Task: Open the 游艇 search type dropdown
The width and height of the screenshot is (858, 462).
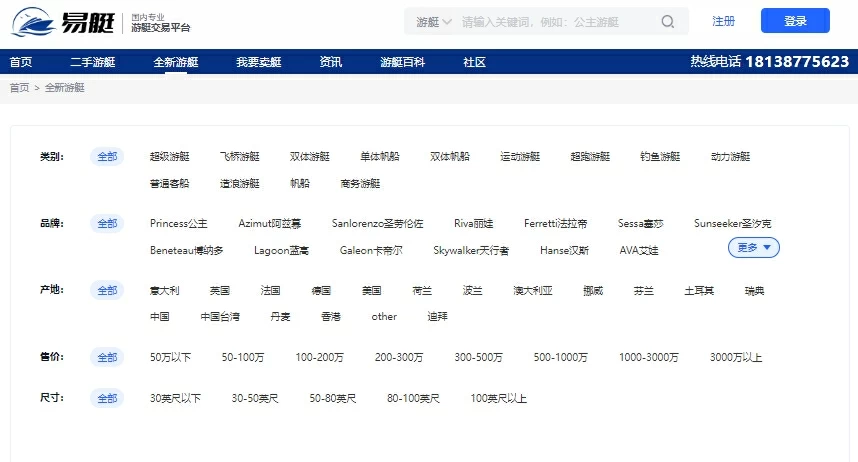Action: pyautogui.click(x=433, y=22)
